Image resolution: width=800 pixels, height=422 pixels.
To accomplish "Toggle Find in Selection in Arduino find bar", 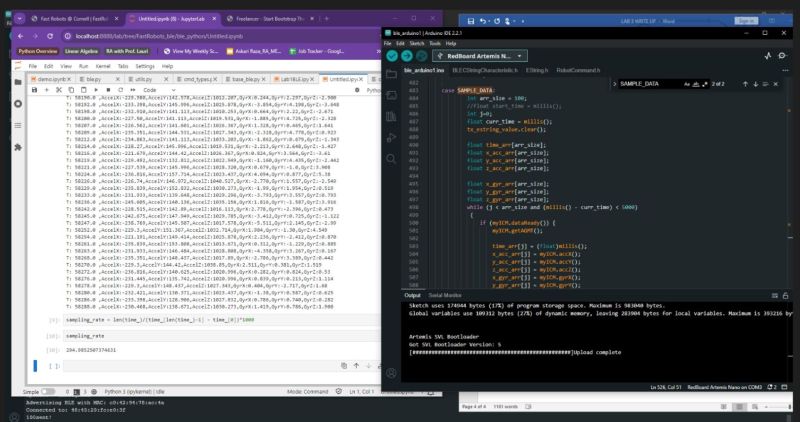I will (x=765, y=84).
